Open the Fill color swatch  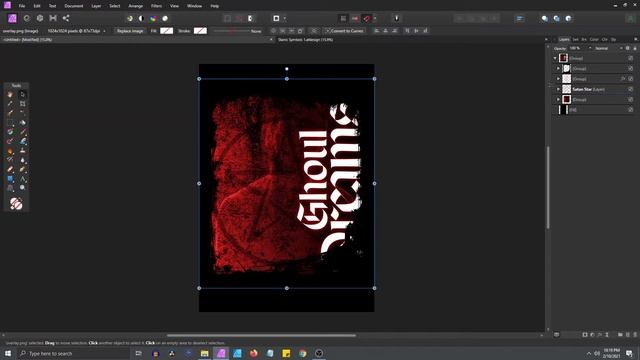[167, 31]
